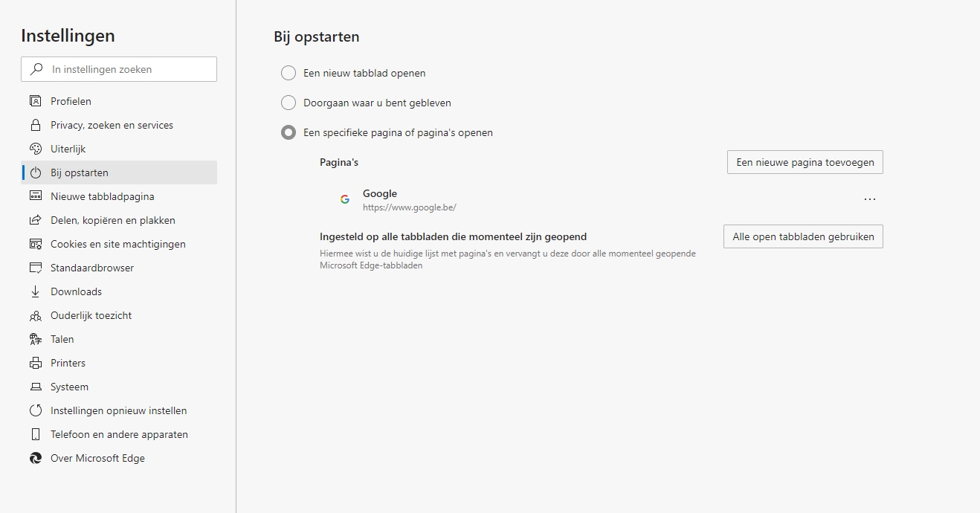Image resolution: width=980 pixels, height=513 pixels.
Task: Click the Google favicon next to the page entry
Action: 344,199
